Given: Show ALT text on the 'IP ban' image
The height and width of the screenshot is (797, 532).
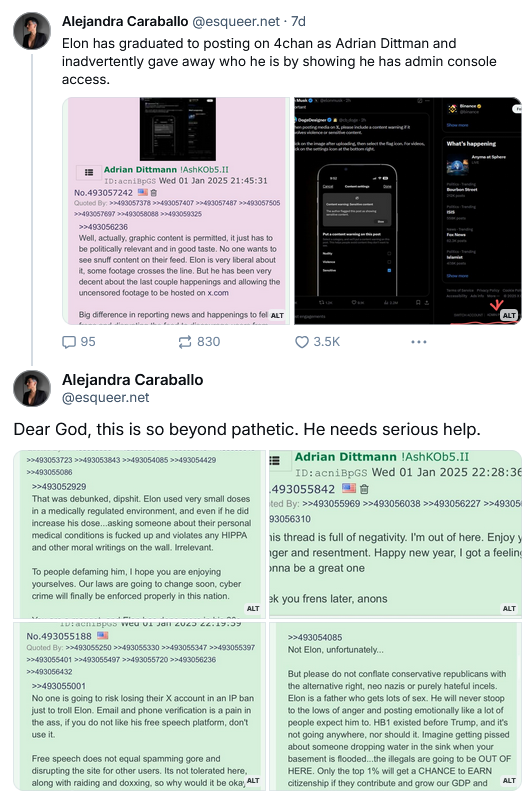Looking at the screenshot, I should click(x=253, y=780).
